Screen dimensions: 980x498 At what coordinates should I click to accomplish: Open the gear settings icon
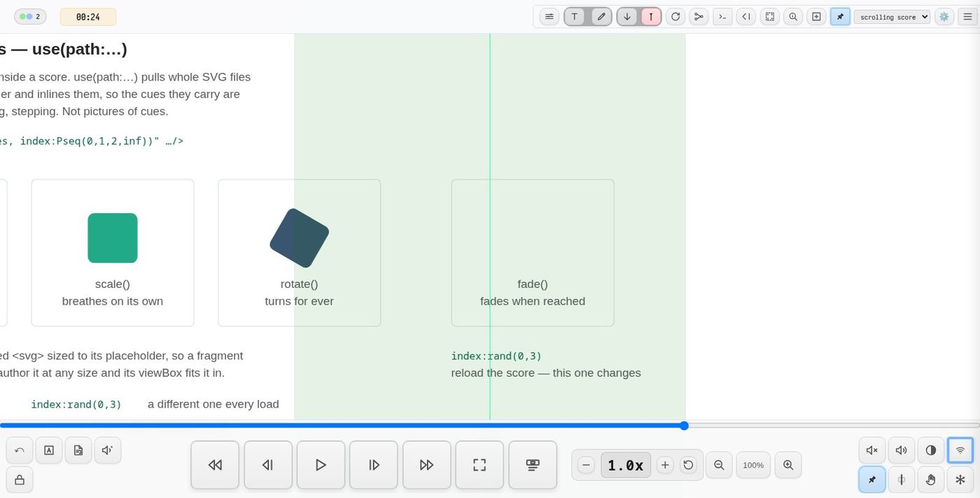[x=944, y=17]
